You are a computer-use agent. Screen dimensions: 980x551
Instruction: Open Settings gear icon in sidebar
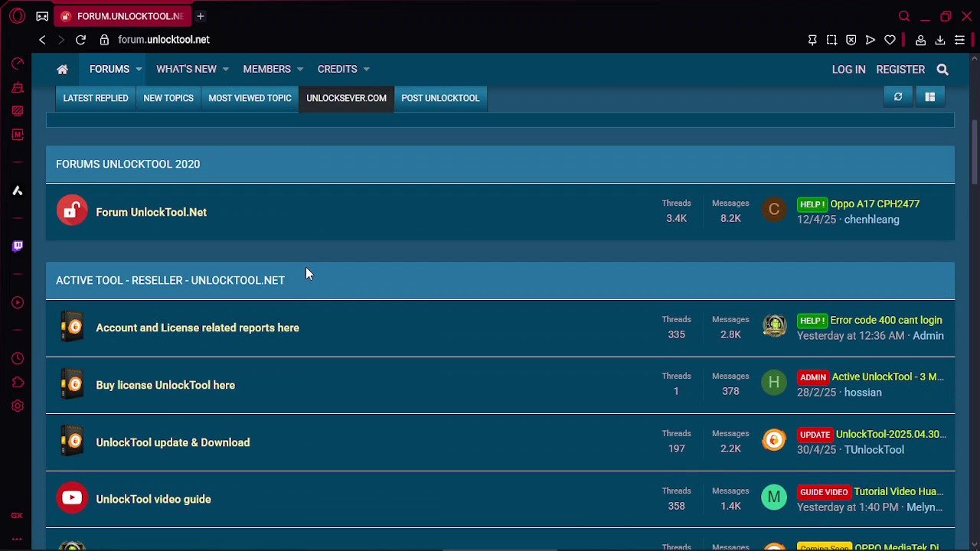point(17,406)
